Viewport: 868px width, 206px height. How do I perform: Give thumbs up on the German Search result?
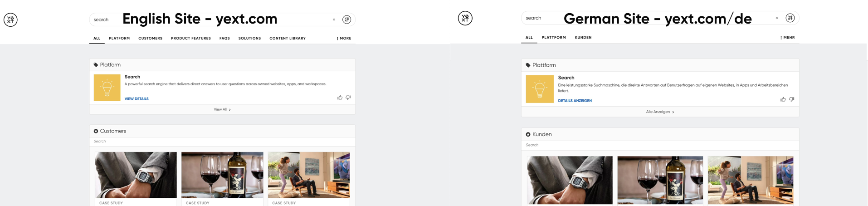pos(783,99)
